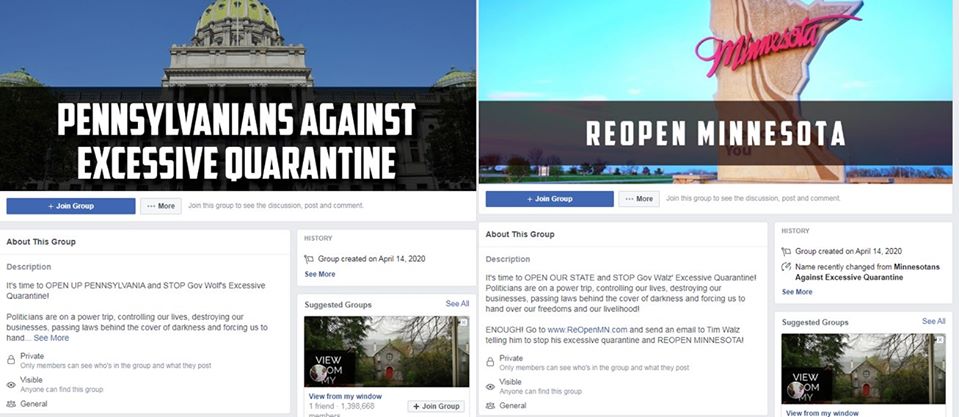Open View from my window thumbnail in Pennsylvania panel
This screenshot has height=417, width=959.
click(387, 351)
